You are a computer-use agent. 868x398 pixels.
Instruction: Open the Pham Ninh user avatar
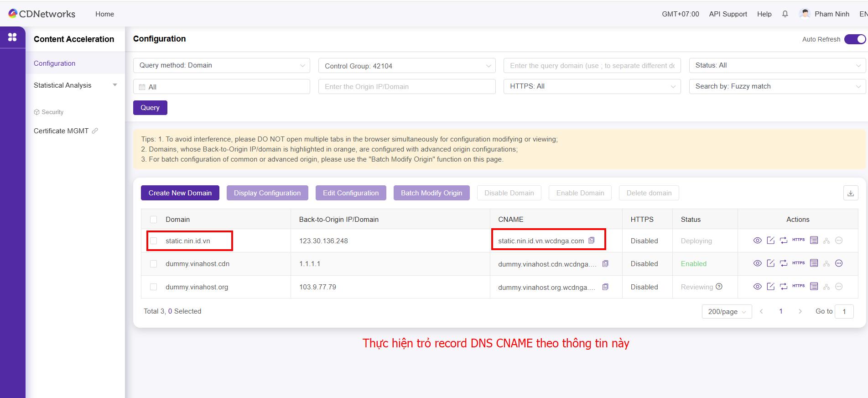click(x=805, y=14)
